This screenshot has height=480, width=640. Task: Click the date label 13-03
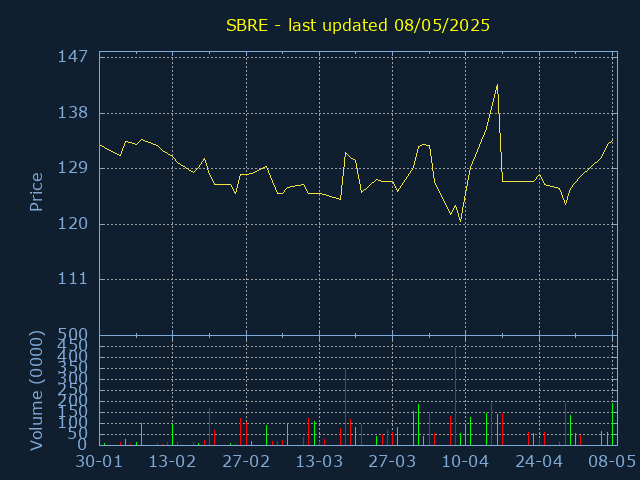[319, 462]
